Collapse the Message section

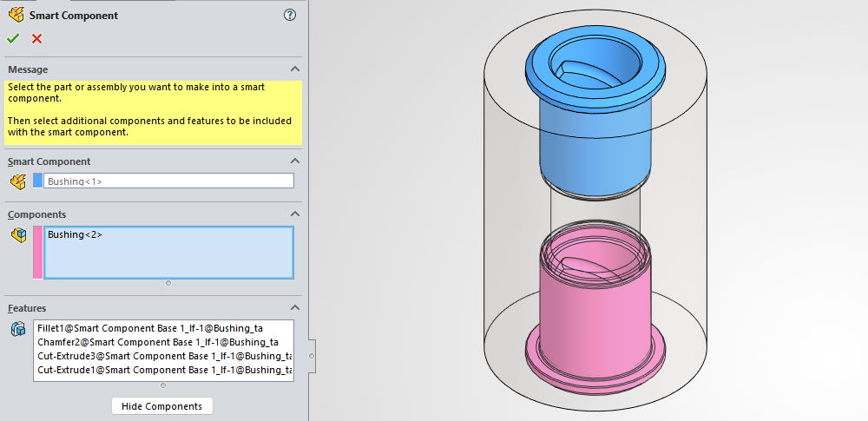click(295, 69)
